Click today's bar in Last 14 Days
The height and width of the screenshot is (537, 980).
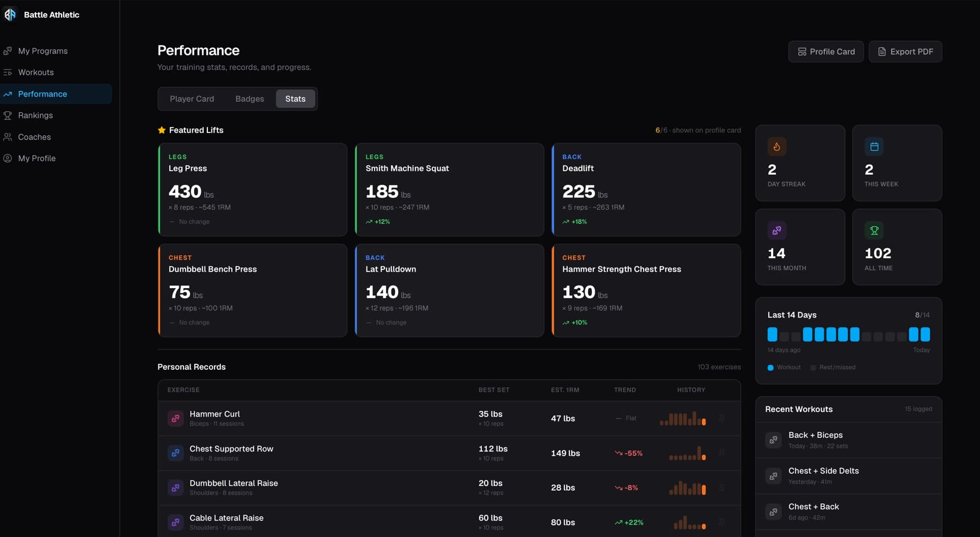(925, 334)
